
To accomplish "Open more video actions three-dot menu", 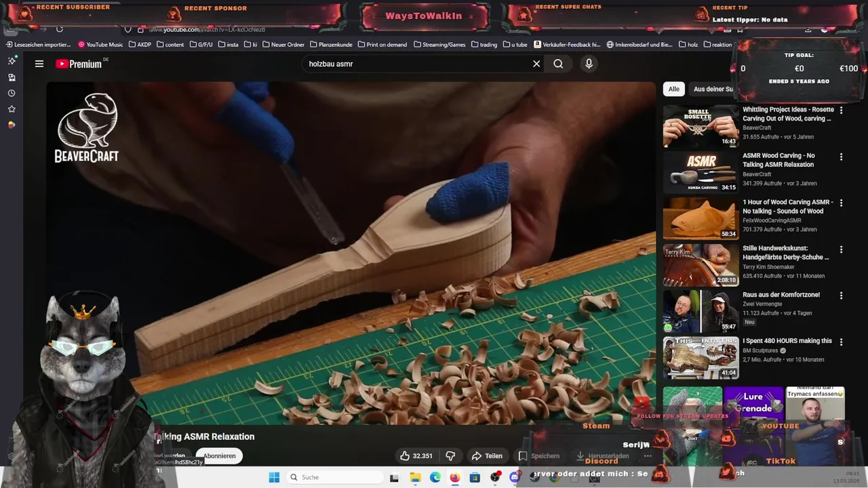I will 647,456.
